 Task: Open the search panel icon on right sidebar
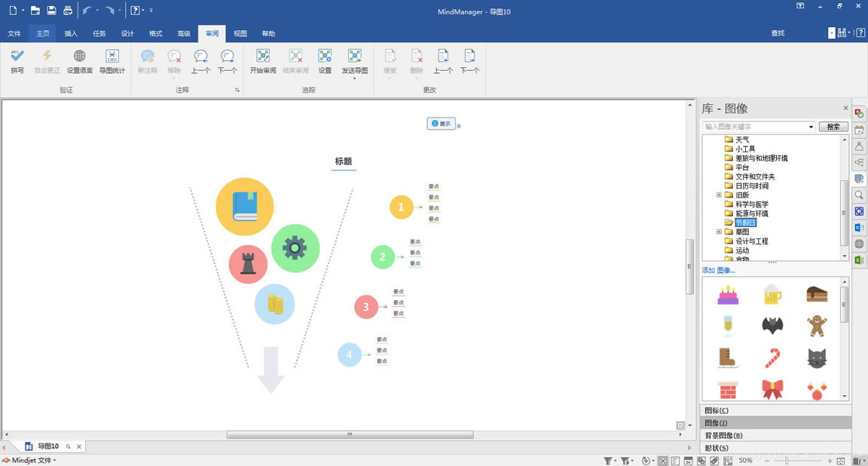(x=860, y=195)
